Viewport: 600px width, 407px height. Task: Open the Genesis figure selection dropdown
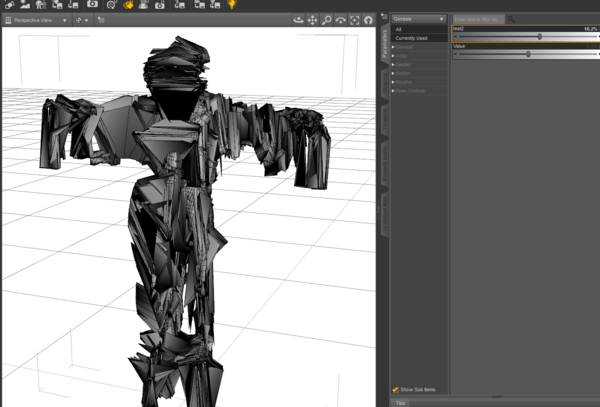click(418, 19)
